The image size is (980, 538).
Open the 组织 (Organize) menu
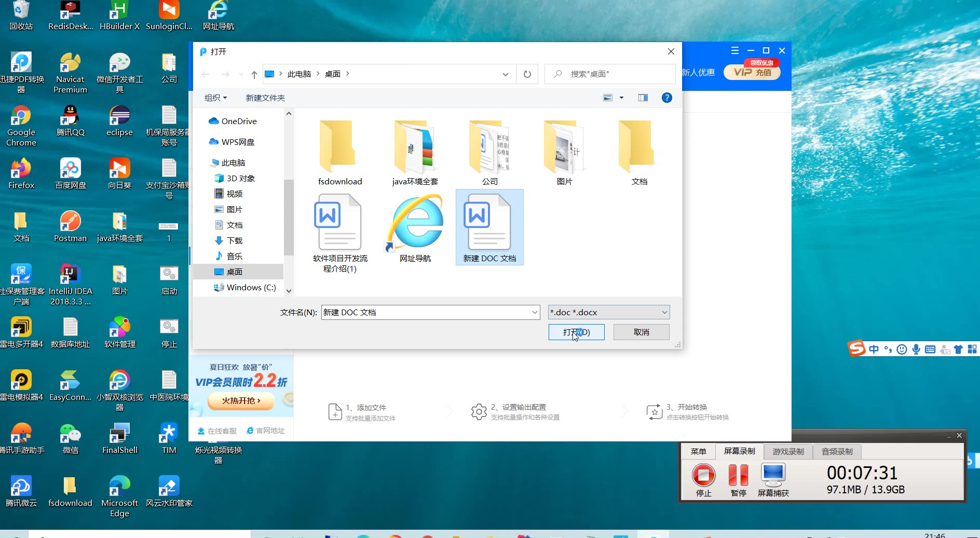pyautogui.click(x=215, y=98)
